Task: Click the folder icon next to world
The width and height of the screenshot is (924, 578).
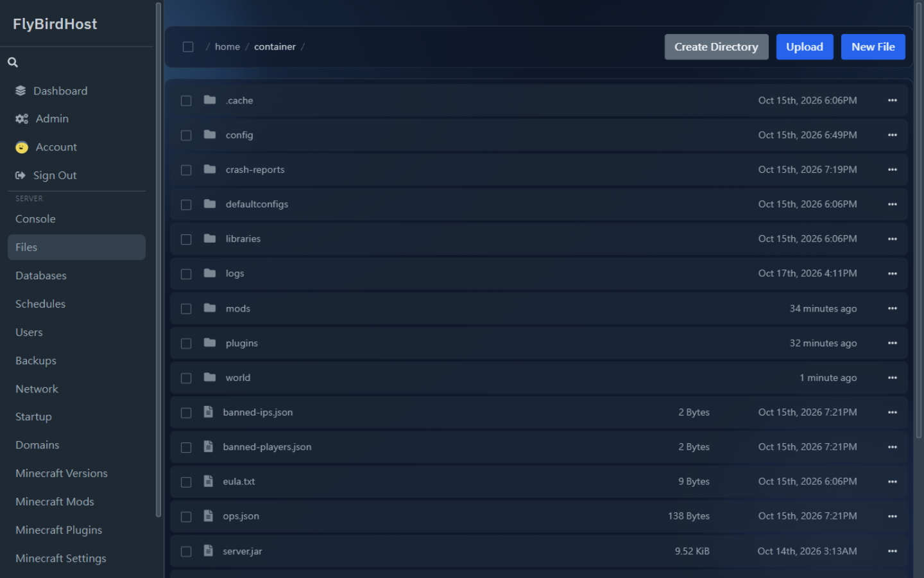Action: [210, 378]
